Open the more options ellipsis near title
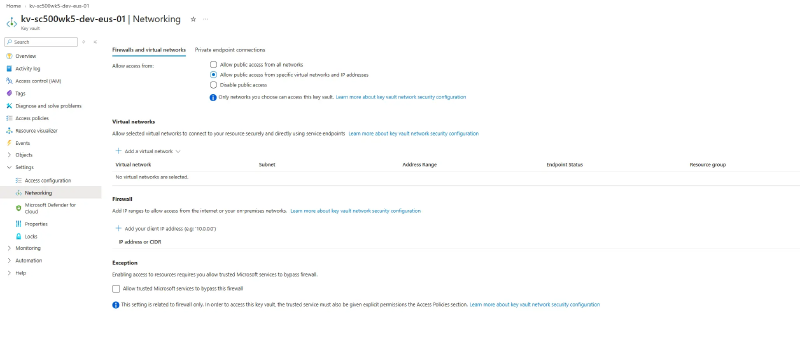The image size is (800, 361). click(x=206, y=19)
